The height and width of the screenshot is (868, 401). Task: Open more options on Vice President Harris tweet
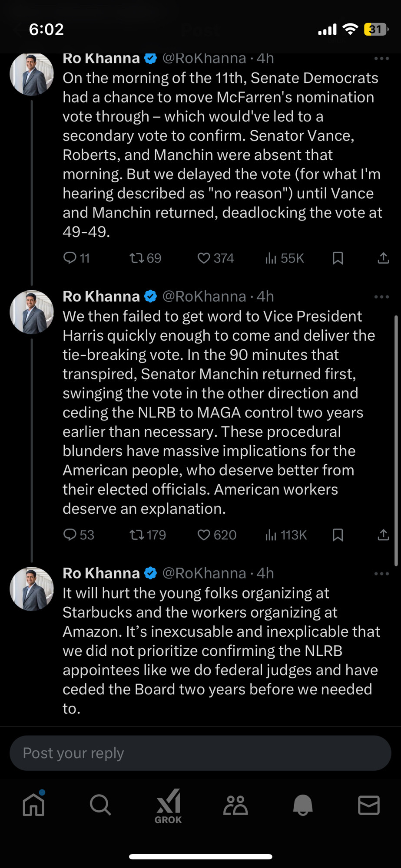click(381, 297)
